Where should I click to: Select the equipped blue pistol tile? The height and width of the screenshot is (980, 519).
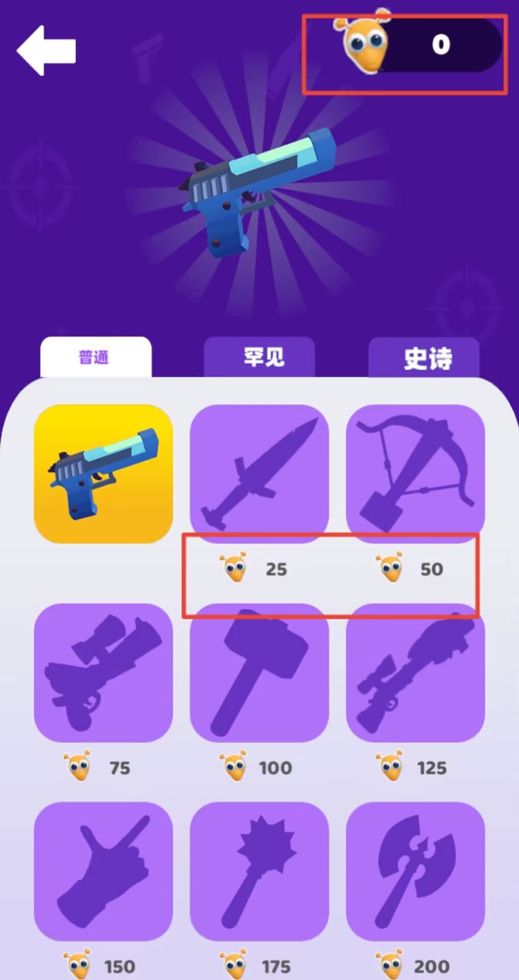pyautogui.click(x=103, y=474)
